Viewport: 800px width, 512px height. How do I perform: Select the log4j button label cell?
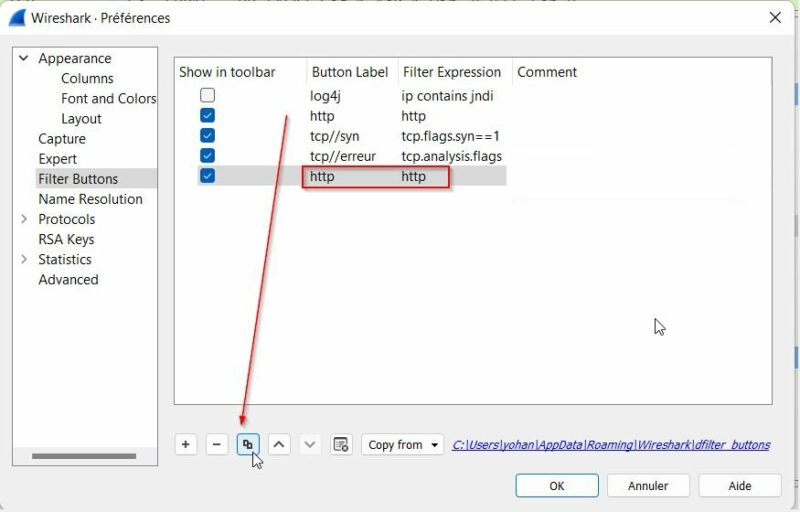pyautogui.click(x=325, y=96)
